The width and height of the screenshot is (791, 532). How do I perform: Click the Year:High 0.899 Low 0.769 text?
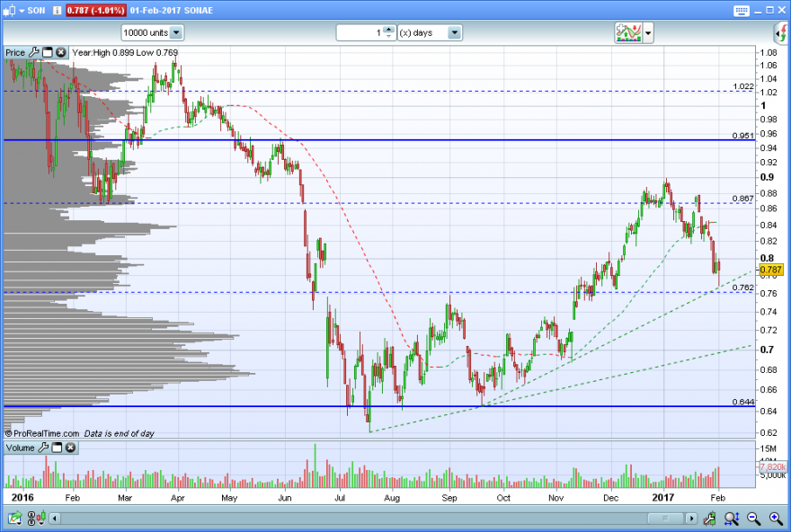pos(125,52)
